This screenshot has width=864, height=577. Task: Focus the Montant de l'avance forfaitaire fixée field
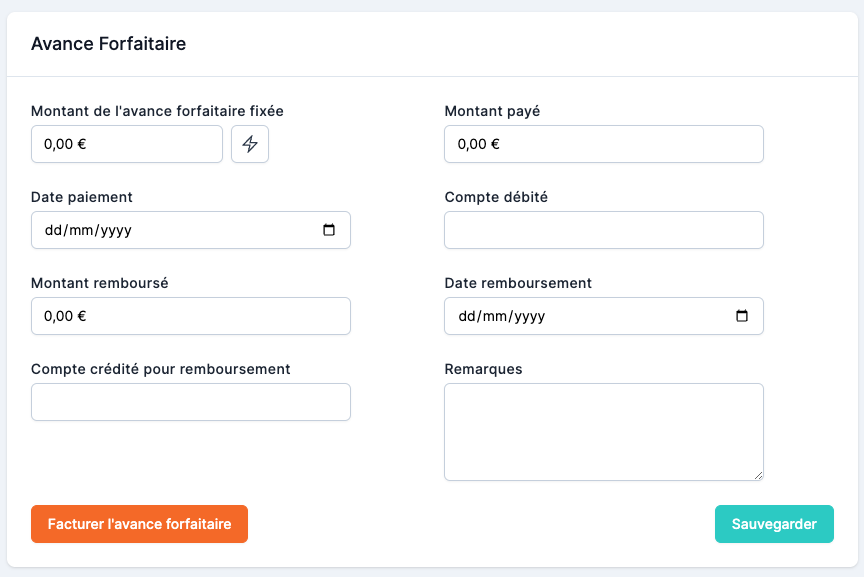[127, 144]
